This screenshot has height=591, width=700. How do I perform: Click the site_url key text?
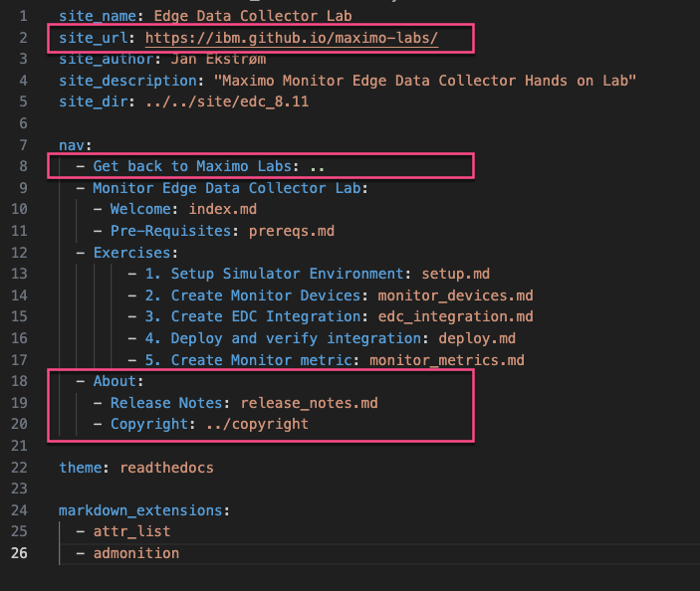[x=94, y=38]
